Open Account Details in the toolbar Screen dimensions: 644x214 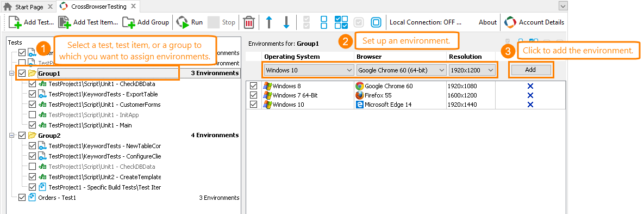(534, 22)
